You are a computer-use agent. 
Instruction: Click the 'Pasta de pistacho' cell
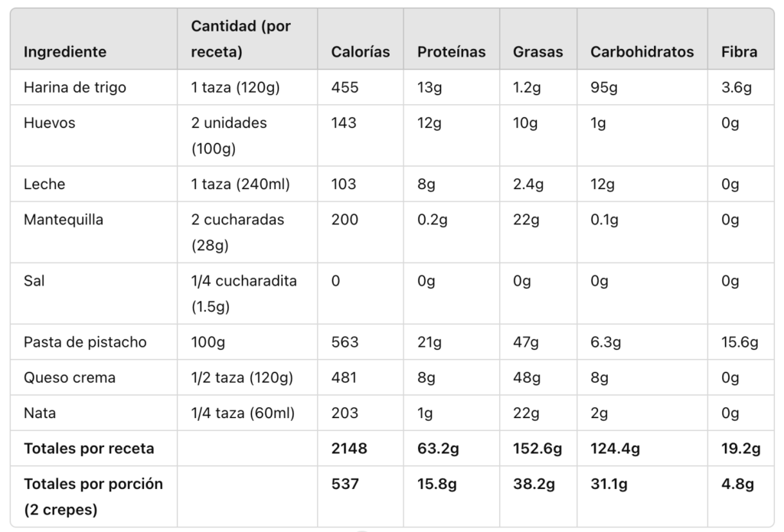pos(85,342)
